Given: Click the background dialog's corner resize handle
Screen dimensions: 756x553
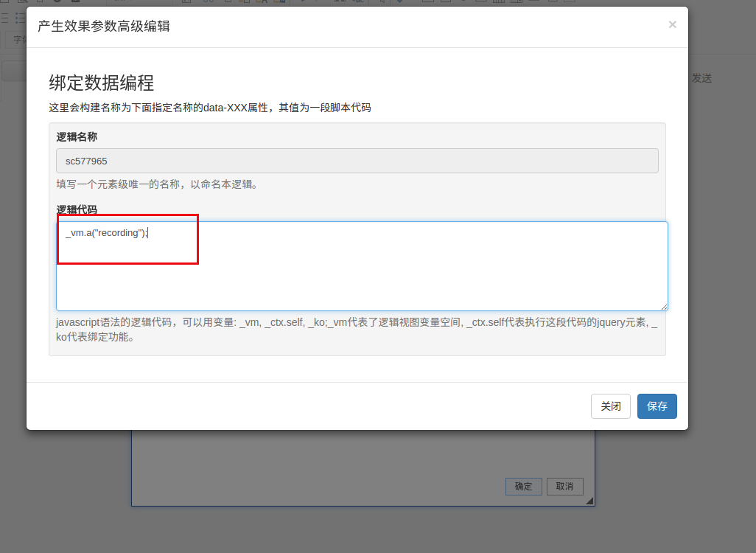Looking at the screenshot, I should coord(589,501).
